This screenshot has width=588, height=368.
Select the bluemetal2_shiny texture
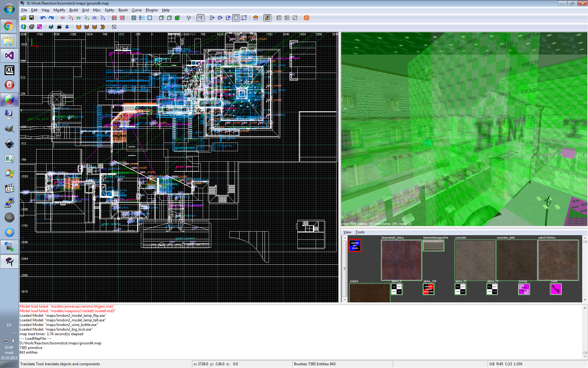(401, 260)
